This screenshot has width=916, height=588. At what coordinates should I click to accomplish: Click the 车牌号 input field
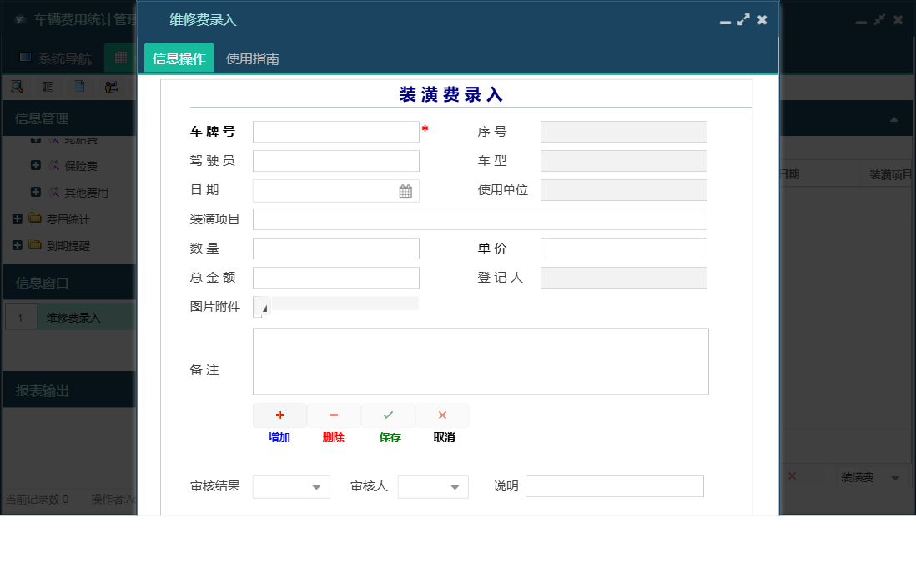[x=335, y=131]
